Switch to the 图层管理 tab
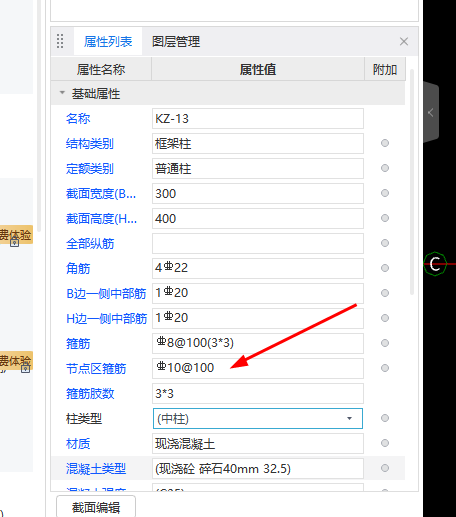This screenshot has height=517, width=456. 176,42
